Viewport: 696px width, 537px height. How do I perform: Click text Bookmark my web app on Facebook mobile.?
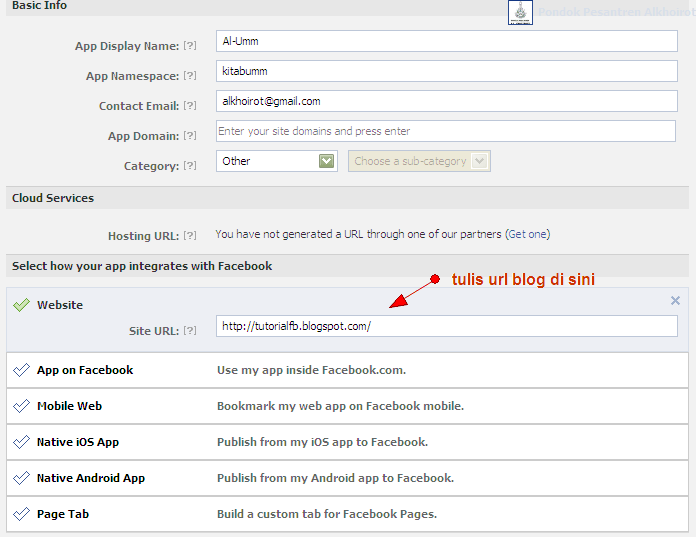coord(340,406)
